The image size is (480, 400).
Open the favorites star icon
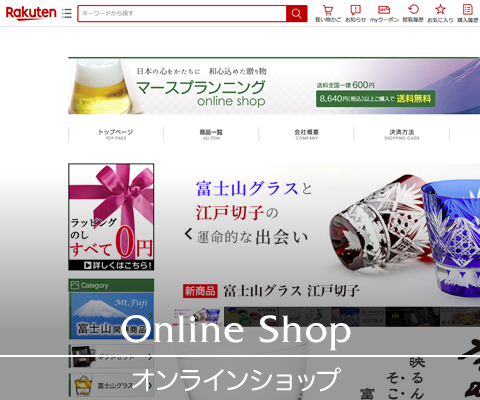[x=440, y=13]
